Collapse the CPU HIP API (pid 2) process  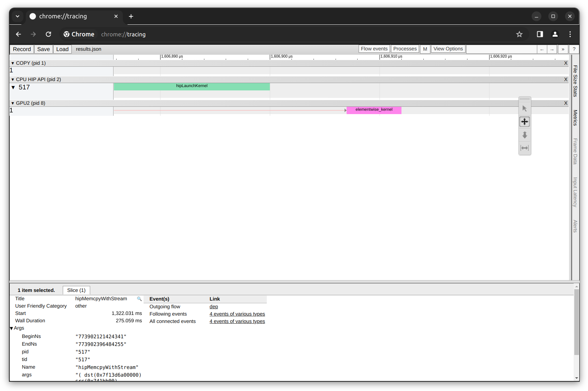point(12,79)
